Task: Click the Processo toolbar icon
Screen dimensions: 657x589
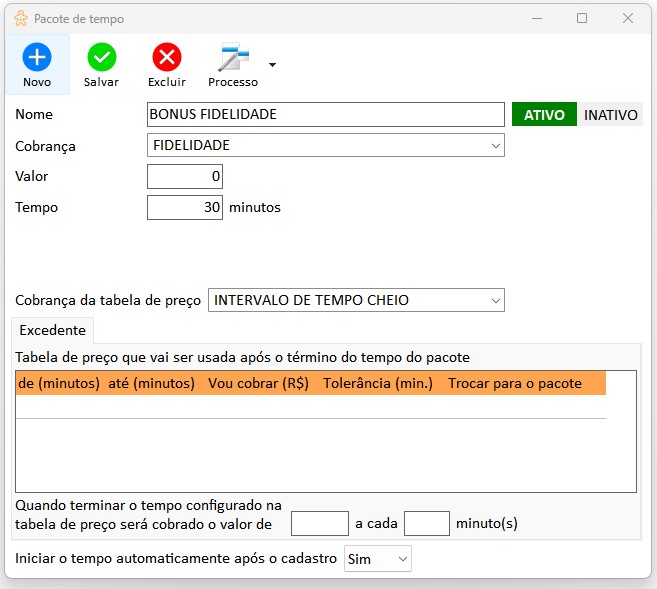Action: point(232,57)
